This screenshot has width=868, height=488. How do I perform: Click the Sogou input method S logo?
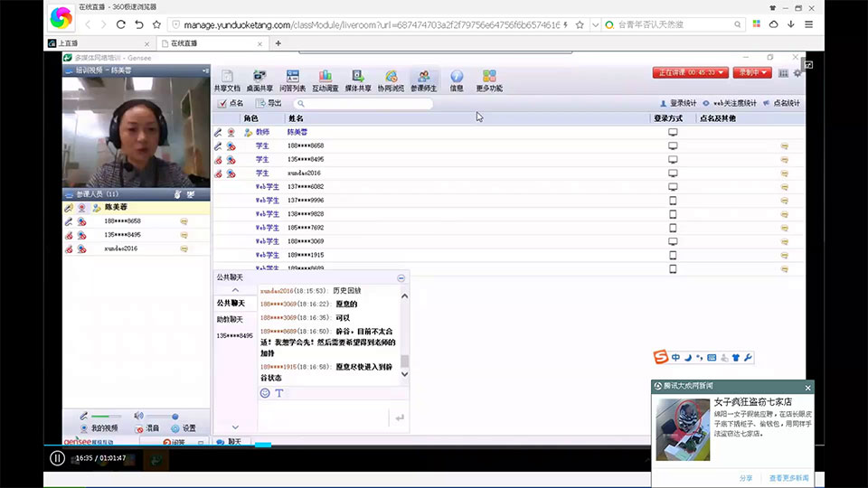point(660,357)
